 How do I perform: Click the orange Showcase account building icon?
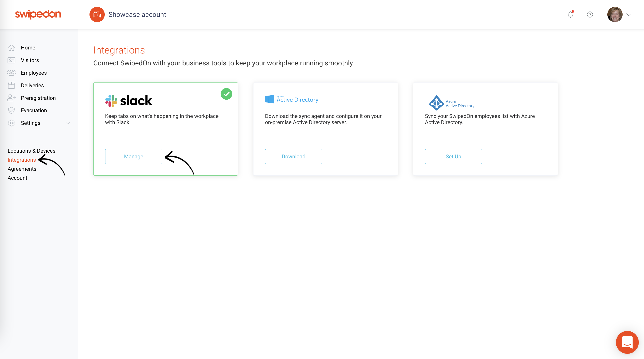(x=97, y=15)
